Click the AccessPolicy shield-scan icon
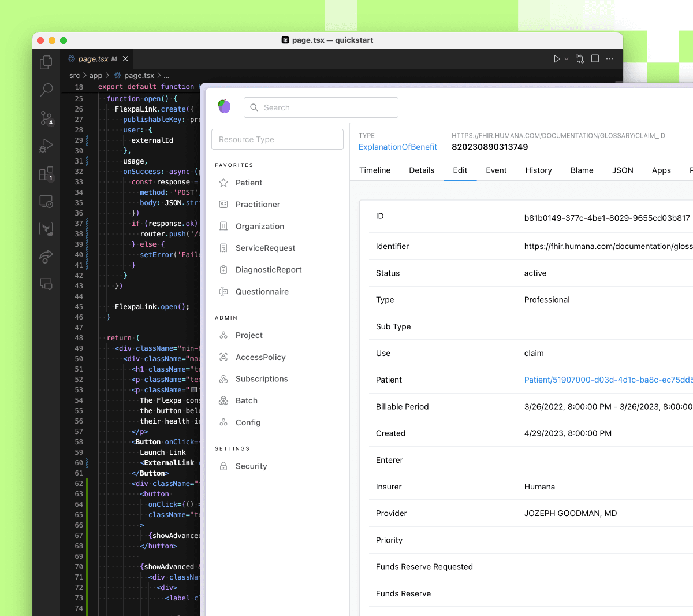This screenshot has height=616, width=693. pos(223,357)
